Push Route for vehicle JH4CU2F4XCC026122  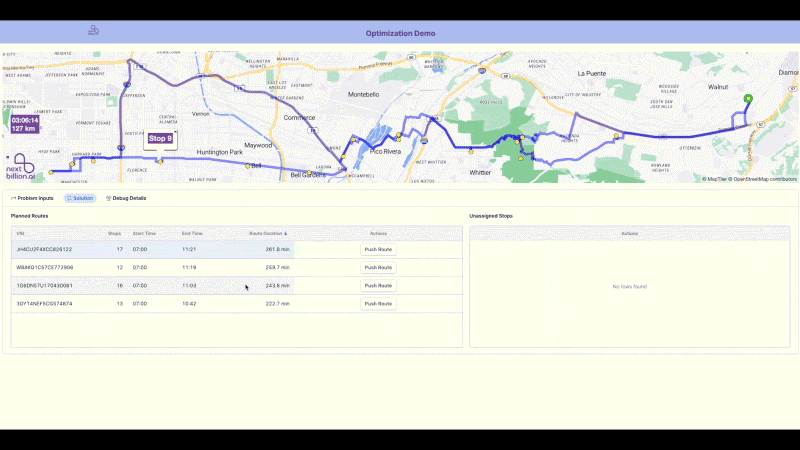point(378,249)
